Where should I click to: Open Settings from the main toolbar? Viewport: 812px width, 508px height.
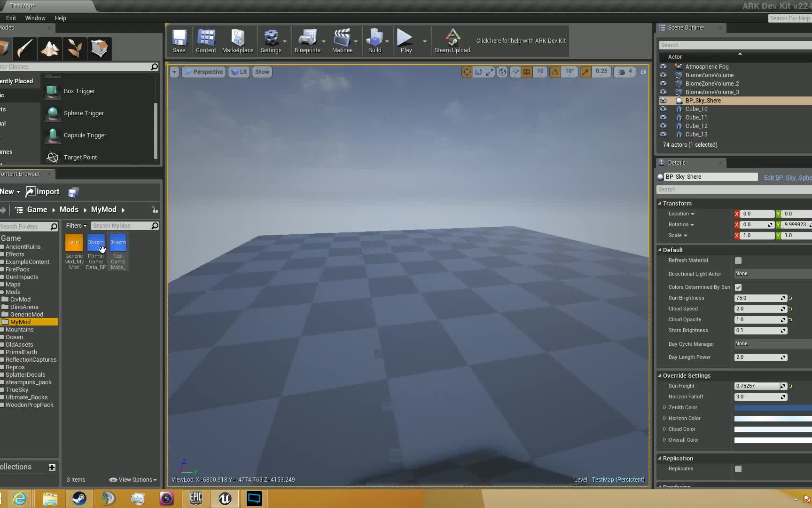(271, 41)
